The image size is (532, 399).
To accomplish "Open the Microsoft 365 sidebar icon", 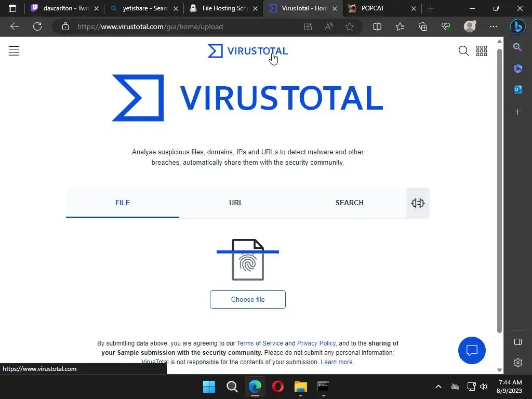I will pyautogui.click(x=517, y=68).
